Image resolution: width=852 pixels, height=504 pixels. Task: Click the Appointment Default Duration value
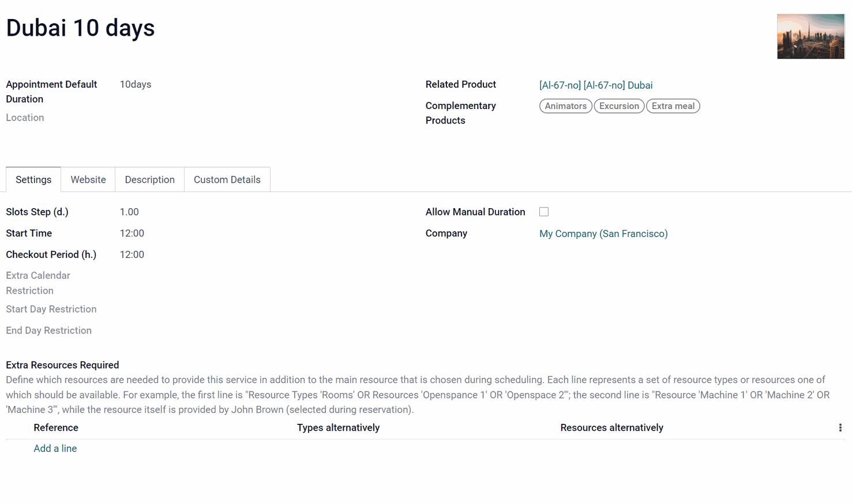click(136, 85)
